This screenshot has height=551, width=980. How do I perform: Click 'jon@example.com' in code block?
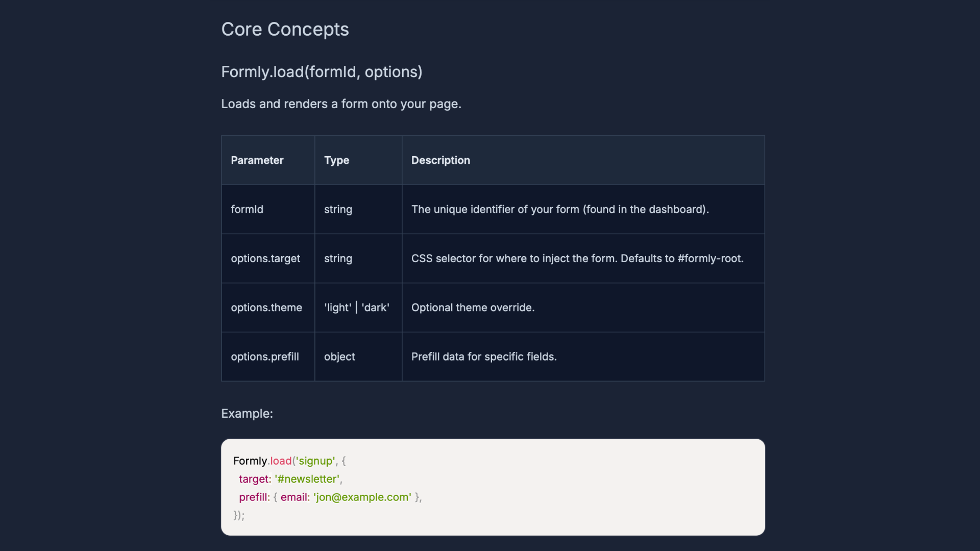(362, 497)
